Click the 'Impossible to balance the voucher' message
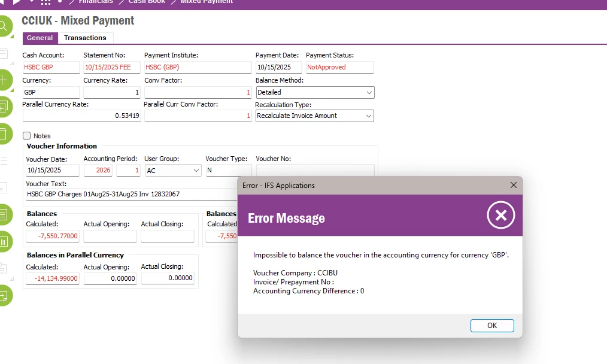Image resolution: width=607 pixels, height=364 pixels. click(381, 255)
